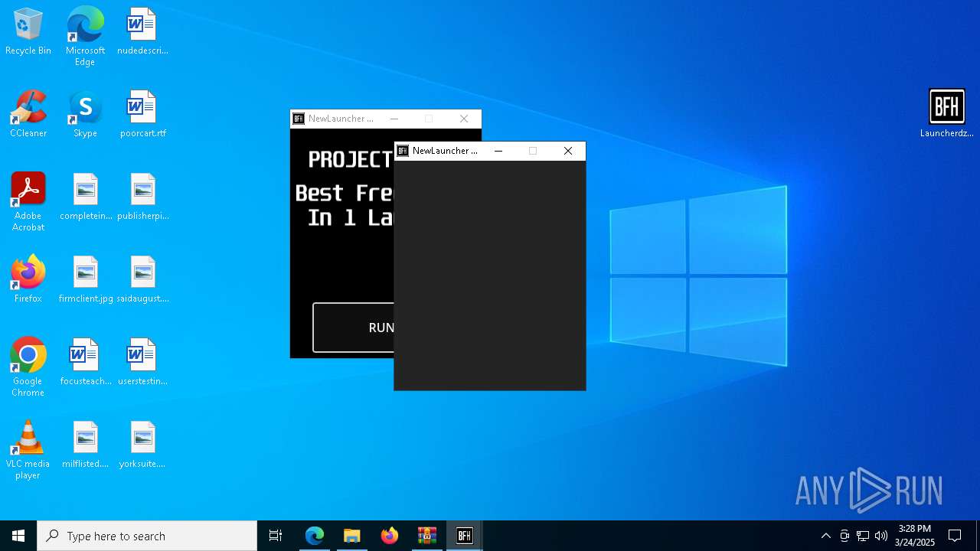Image resolution: width=980 pixels, height=551 pixels.
Task: Select the userstestin... Word document
Action: (x=142, y=363)
